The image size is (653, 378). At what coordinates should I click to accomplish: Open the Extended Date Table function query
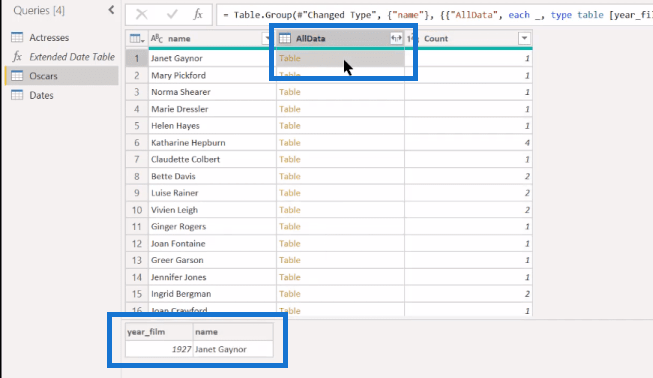pos(72,57)
